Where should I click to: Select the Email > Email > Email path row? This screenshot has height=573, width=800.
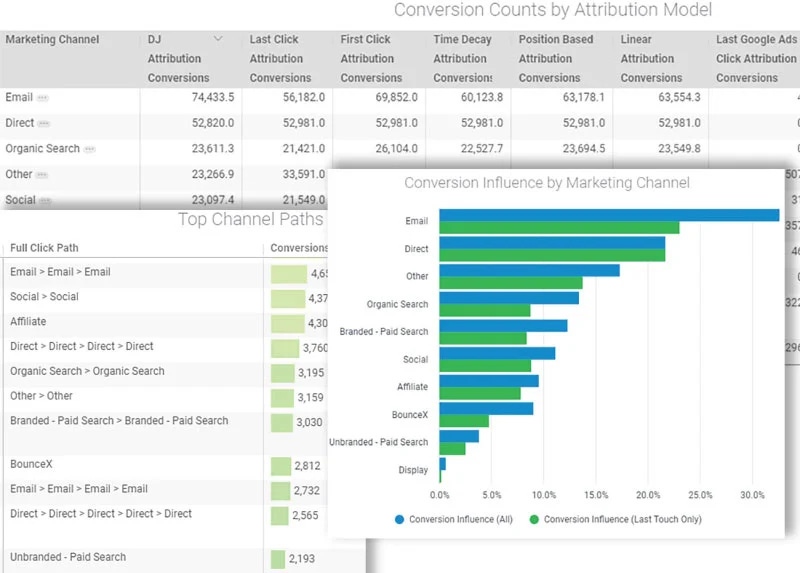point(165,272)
